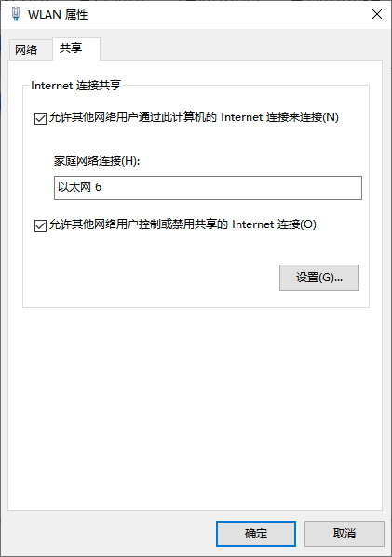Disable the 允许其他网络用户控制或禁用共享 checkbox
Screen dimensions: 392x557
[x=40, y=225]
